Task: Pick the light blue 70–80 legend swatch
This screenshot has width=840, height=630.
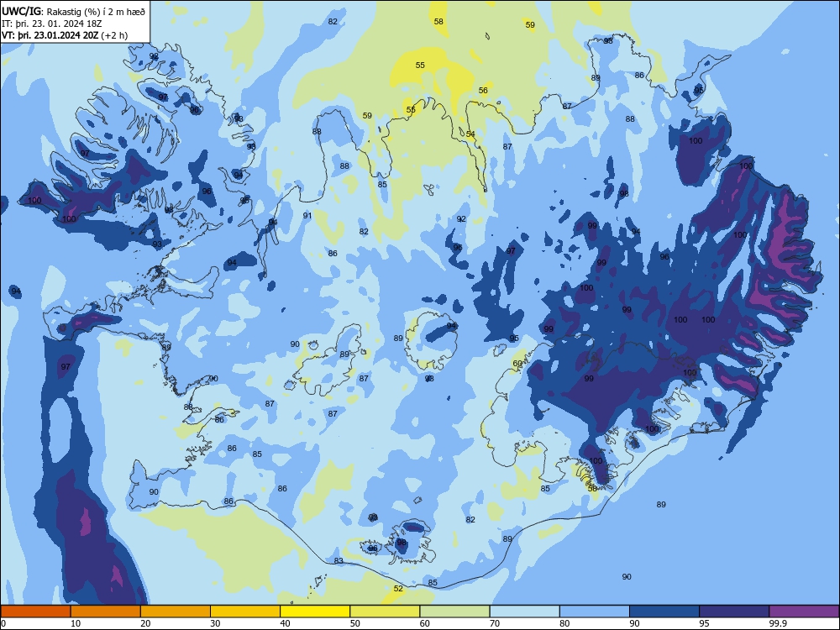Action: [x=524, y=612]
